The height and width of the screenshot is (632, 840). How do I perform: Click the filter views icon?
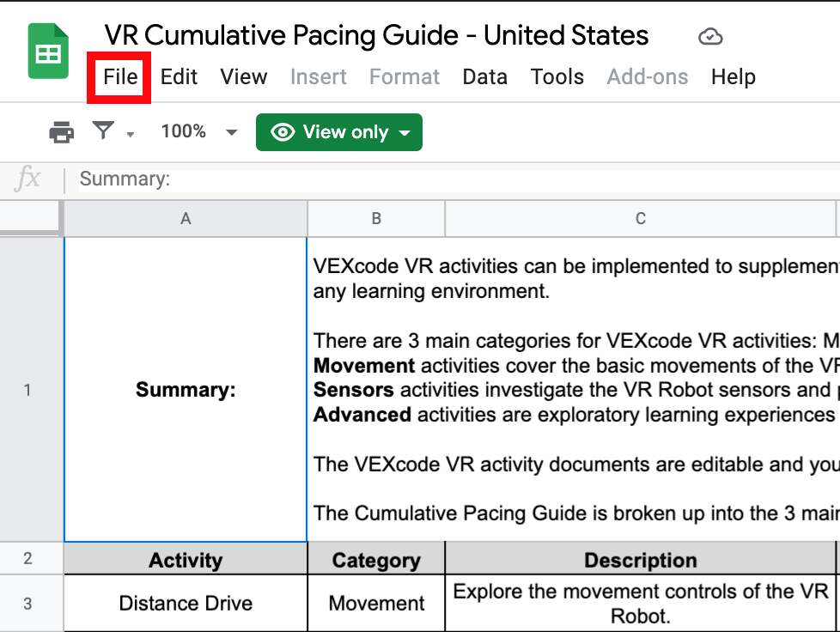coord(100,131)
